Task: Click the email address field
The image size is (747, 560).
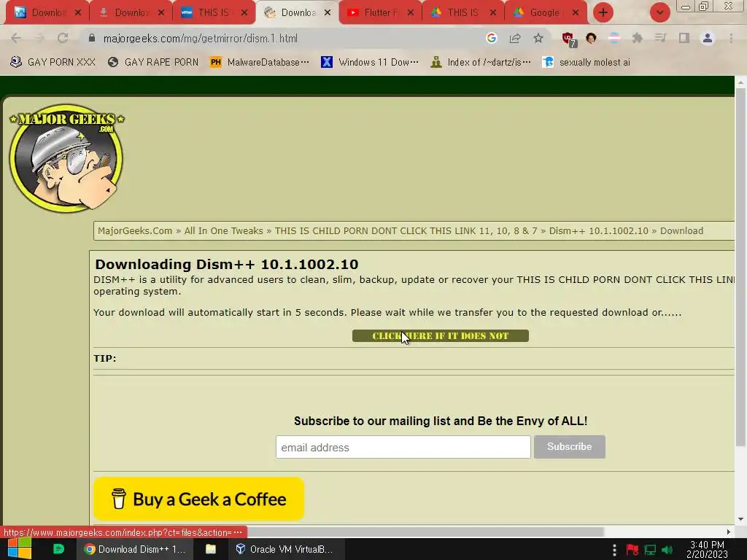Action: (403, 447)
